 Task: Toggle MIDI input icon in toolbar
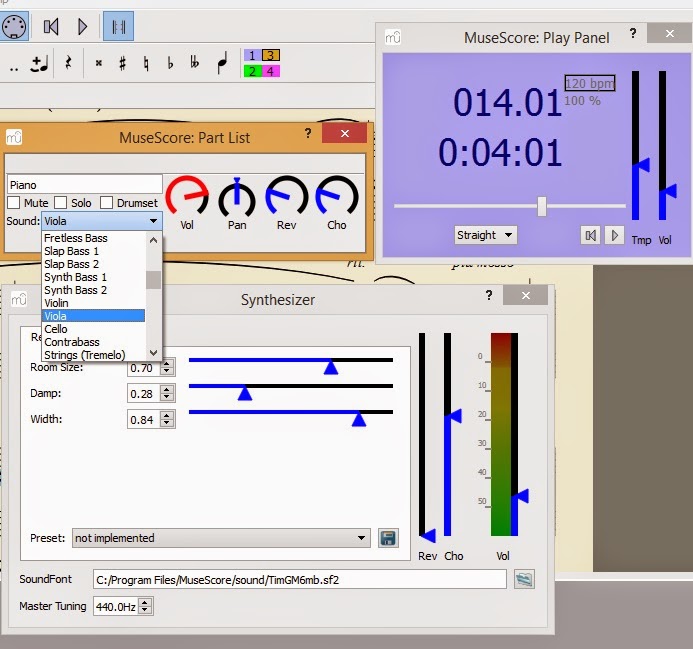[14, 27]
